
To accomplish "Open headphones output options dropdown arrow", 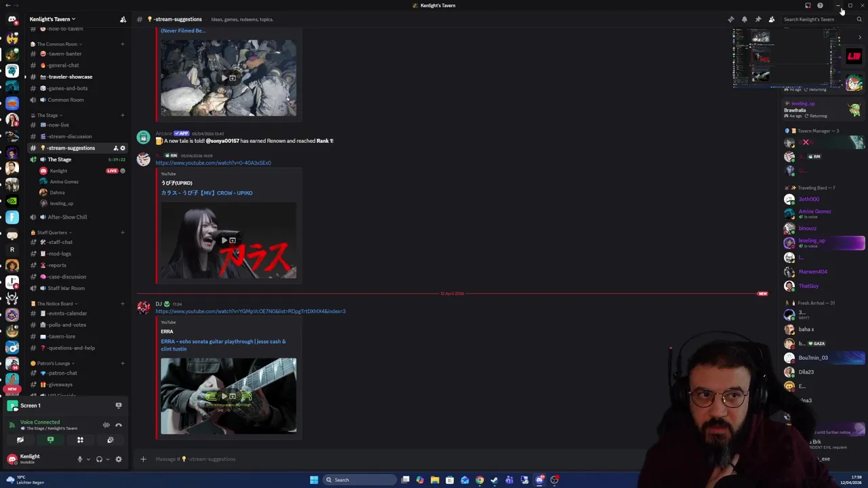I will (x=107, y=459).
